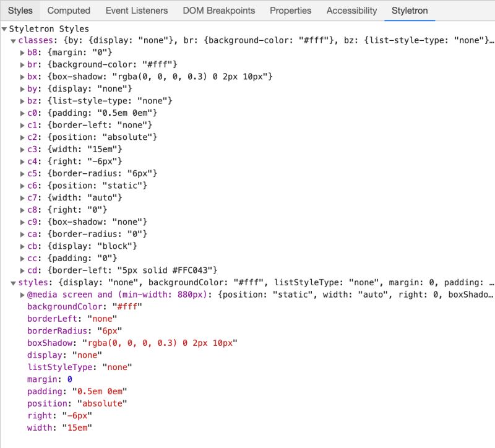Select the margin: 0 property line
Image resolution: width=495 pixels, height=448 pixels.
pos(49,379)
